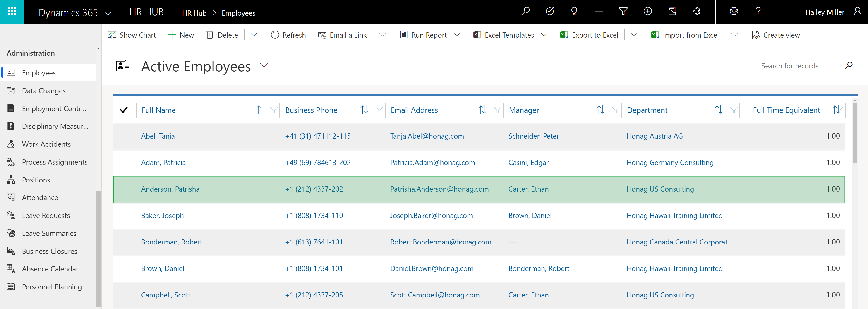
Task: Toggle the select-all checkmark in grid header
Action: 124,110
